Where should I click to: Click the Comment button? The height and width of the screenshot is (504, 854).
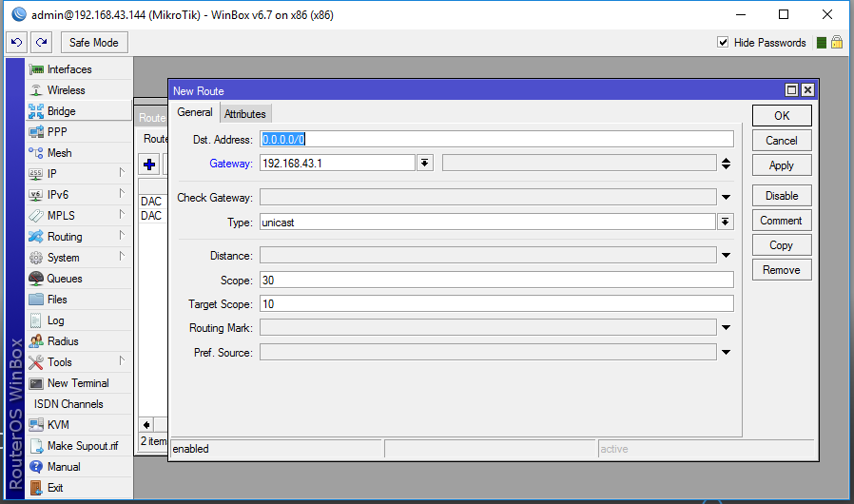[x=782, y=221]
